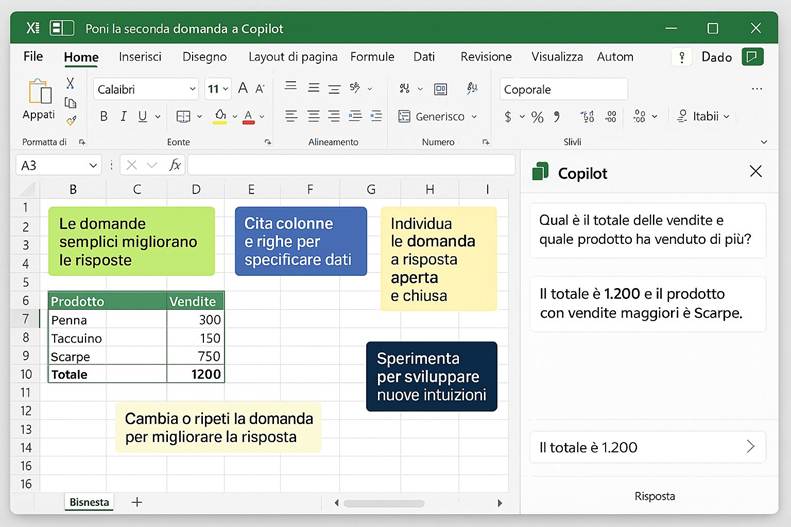Open font color dropdown arrow
Image resolution: width=791 pixels, height=527 pixels.
pos(262,117)
